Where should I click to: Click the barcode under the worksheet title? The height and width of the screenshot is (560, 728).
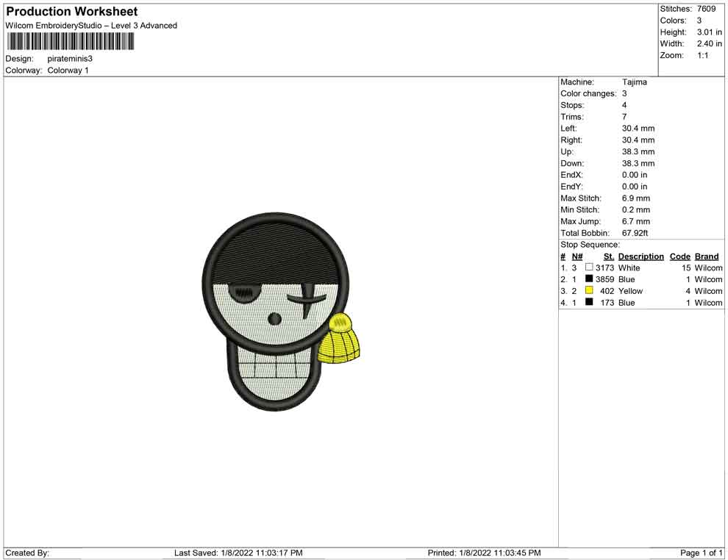tap(71, 42)
